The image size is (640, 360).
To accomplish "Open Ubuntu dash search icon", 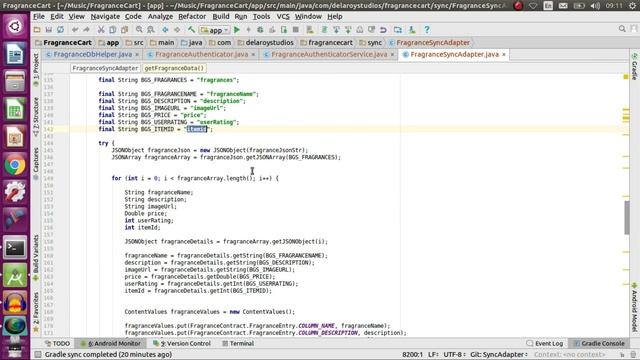I will point(15,27).
